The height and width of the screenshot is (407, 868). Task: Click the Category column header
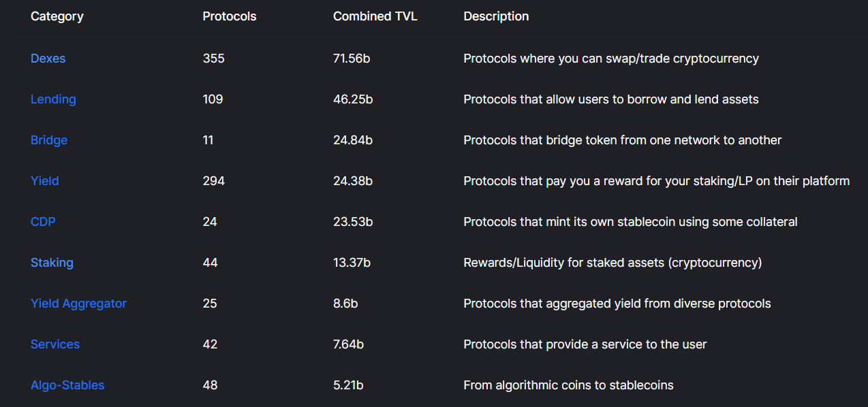[57, 16]
